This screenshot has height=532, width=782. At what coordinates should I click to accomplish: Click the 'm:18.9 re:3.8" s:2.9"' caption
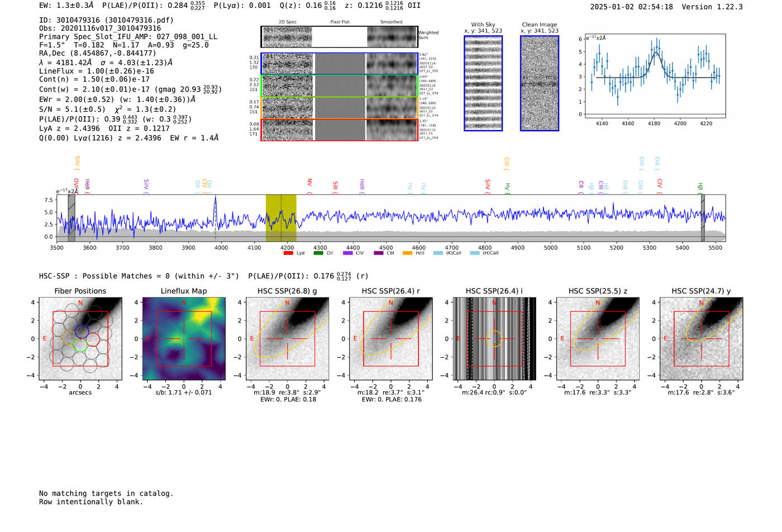point(288,392)
